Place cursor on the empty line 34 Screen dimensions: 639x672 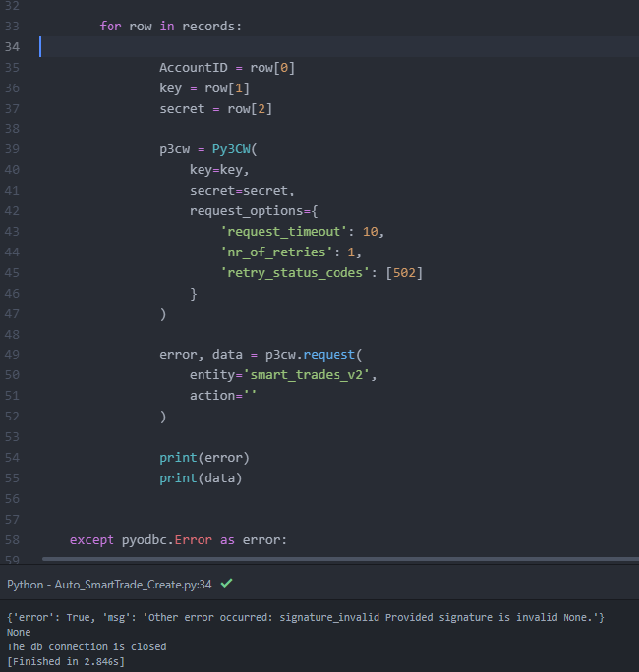tap(339, 47)
